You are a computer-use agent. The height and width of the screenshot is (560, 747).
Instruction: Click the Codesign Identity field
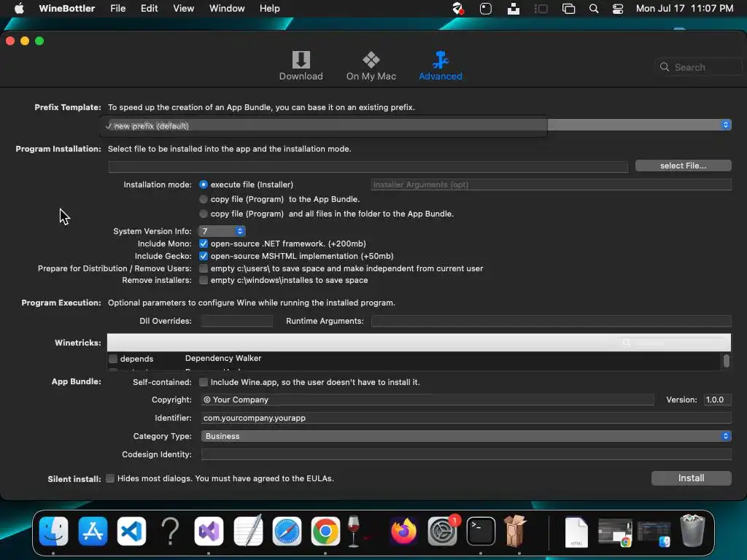(466, 454)
